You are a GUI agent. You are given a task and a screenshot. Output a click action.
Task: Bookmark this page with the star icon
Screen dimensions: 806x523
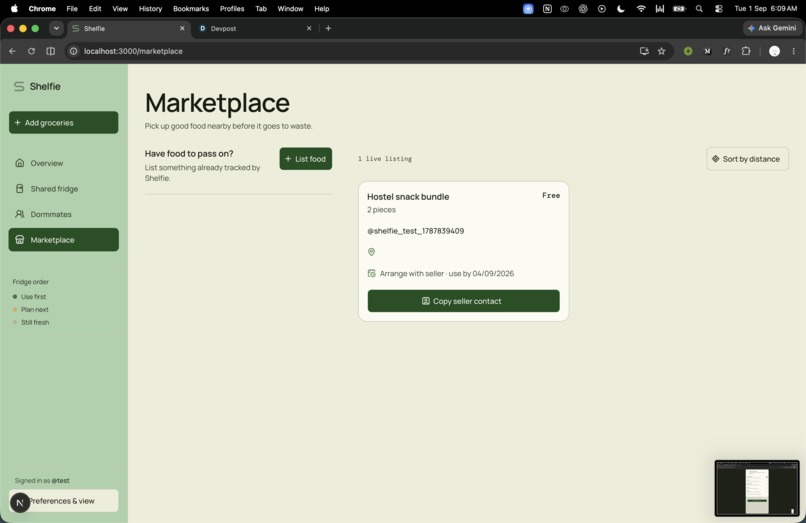point(662,51)
